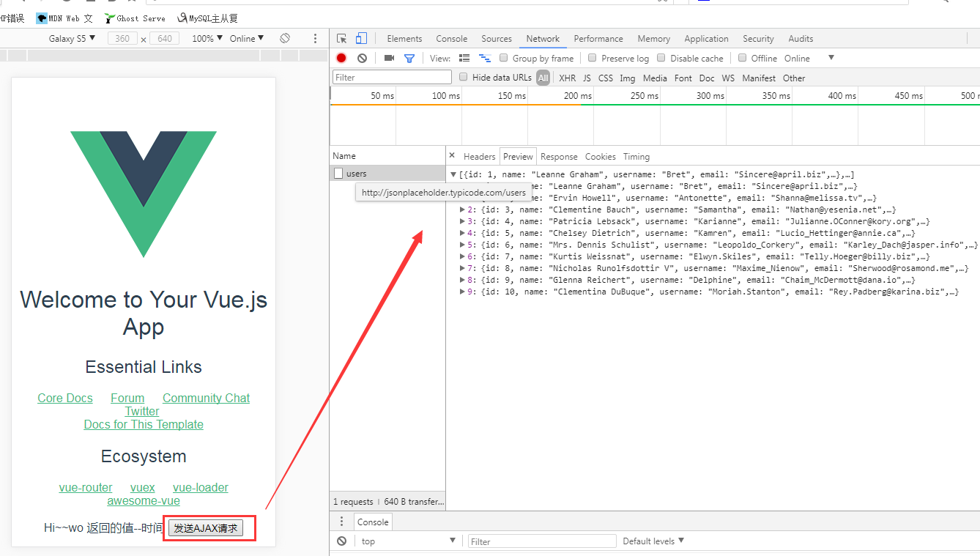980x556 pixels.
Task: Expand the Clementina DuBuque entry
Action: pyautogui.click(x=462, y=292)
